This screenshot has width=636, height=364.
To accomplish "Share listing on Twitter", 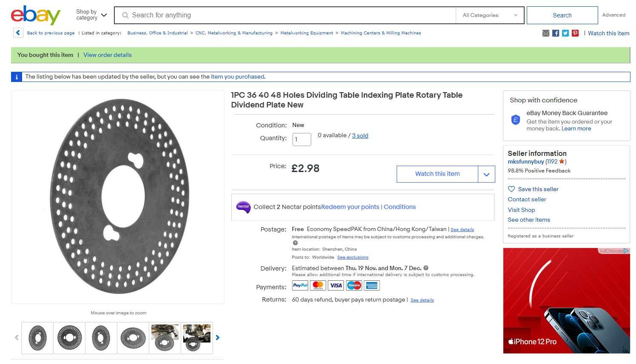I will coord(565,33).
